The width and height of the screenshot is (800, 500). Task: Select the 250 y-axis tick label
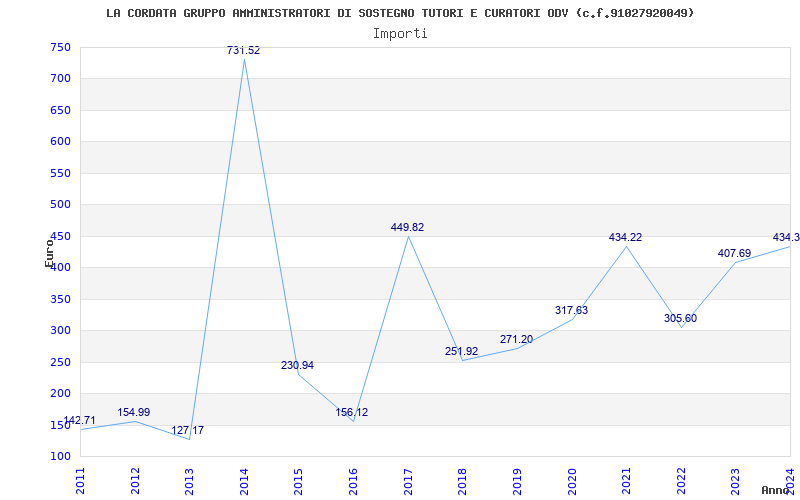(60, 362)
